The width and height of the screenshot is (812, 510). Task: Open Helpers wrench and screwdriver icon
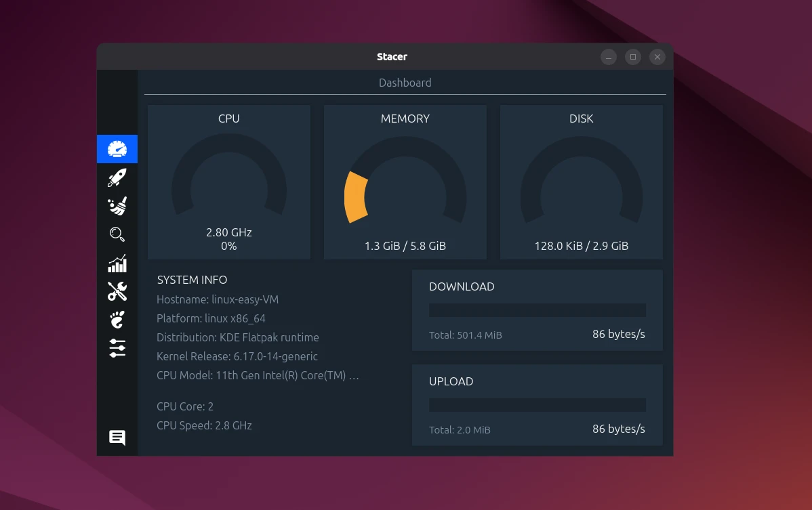[x=117, y=291]
